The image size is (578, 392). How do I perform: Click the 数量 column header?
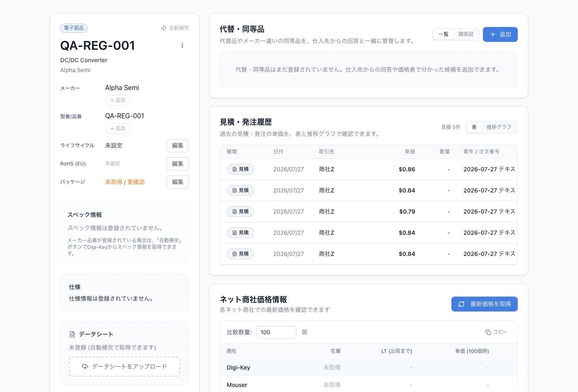pos(445,152)
